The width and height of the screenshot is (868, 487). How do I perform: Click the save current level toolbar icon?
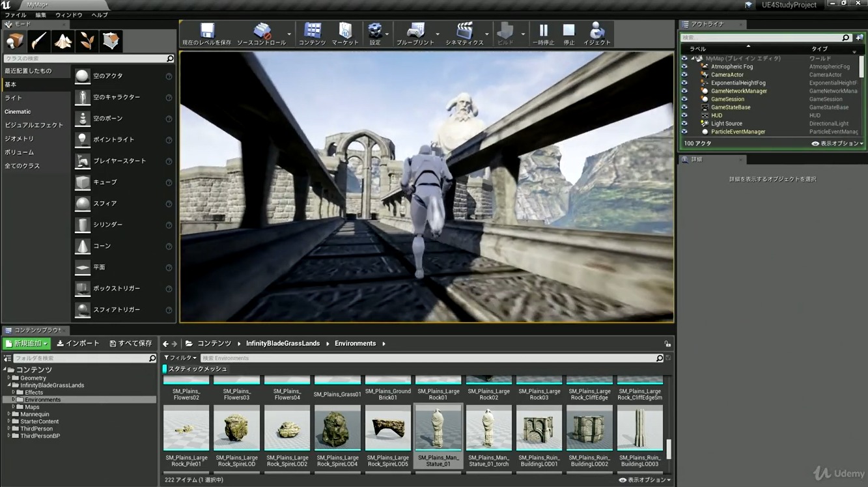coord(206,31)
